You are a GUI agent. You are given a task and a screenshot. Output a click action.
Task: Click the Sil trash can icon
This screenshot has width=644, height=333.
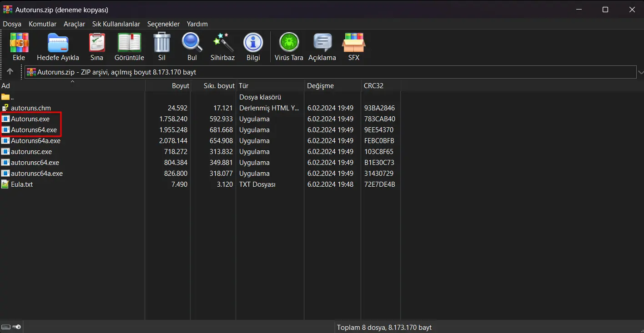[x=162, y=43]
